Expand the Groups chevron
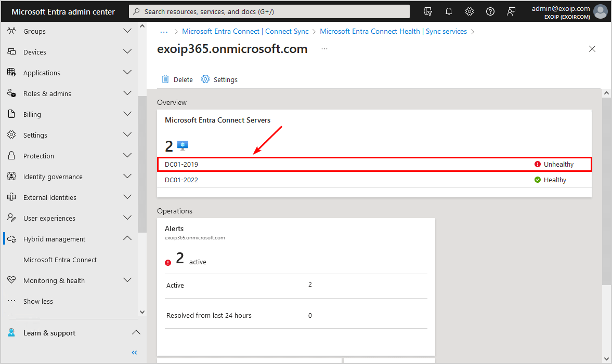 point(127,31)
